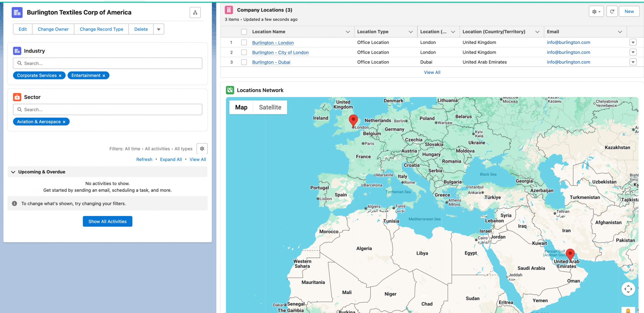Select the Burlington - Dubai row checkbox
The image size is (644, 313).
point(244,62)
